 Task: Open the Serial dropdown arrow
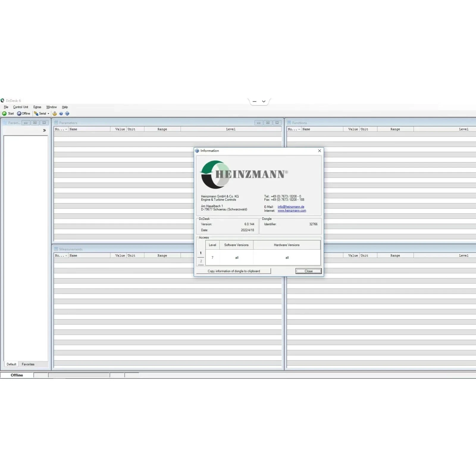[48, 114]
